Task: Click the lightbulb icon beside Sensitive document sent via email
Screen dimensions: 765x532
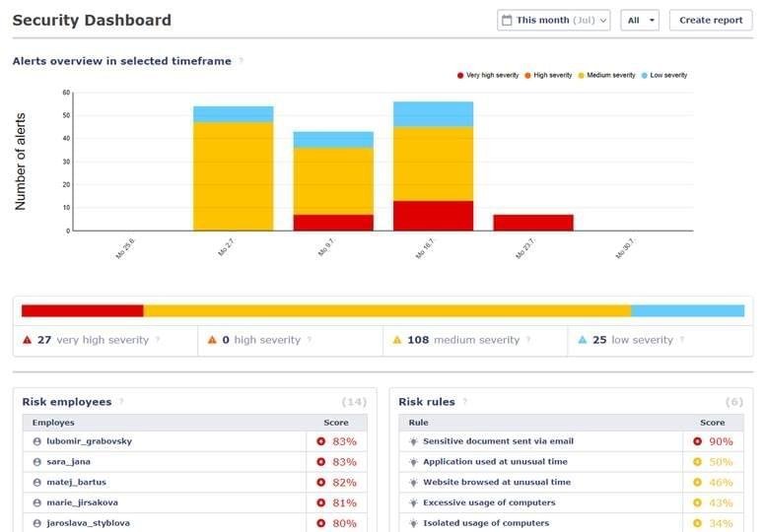Action: pos(414,441)
